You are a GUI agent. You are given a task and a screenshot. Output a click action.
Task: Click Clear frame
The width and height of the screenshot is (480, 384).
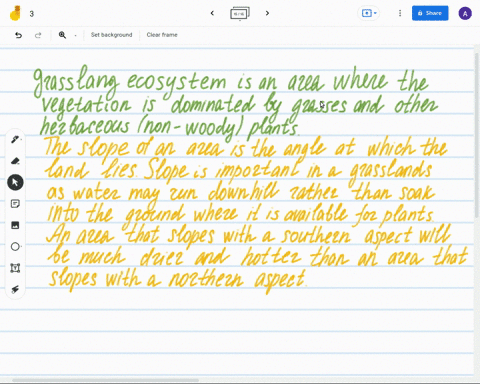click(162, 35)
